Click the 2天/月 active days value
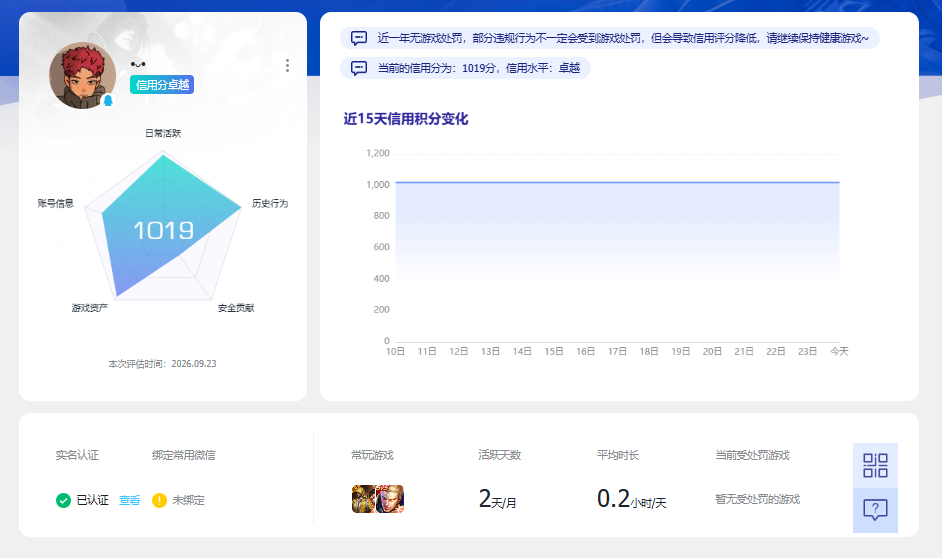This screenshot has height=558, width=942. 497,499
